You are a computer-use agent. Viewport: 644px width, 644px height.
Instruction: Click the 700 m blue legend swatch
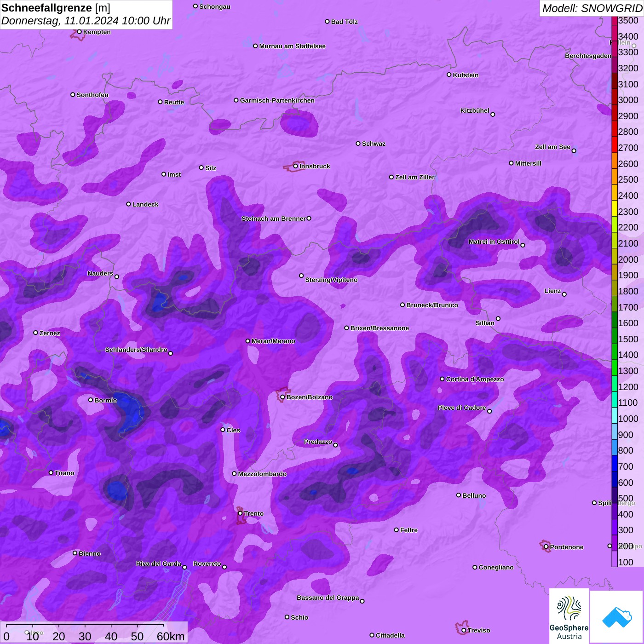(614, 463)
